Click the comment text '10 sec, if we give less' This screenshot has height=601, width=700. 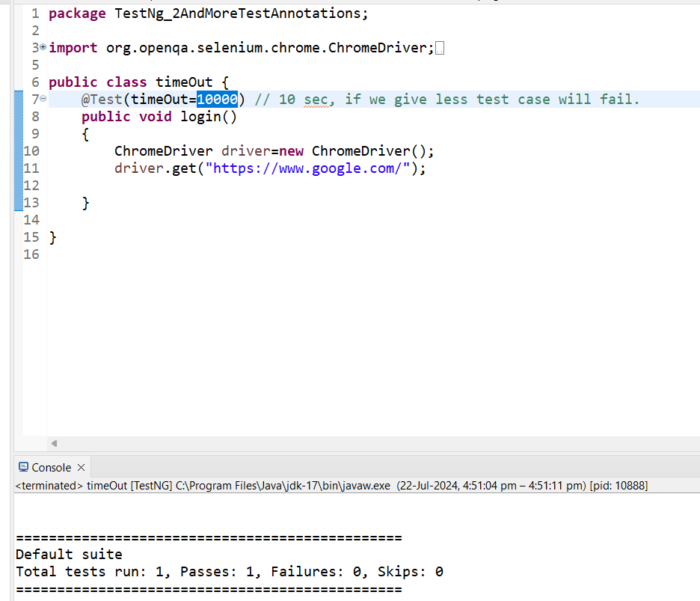point(373,100)
